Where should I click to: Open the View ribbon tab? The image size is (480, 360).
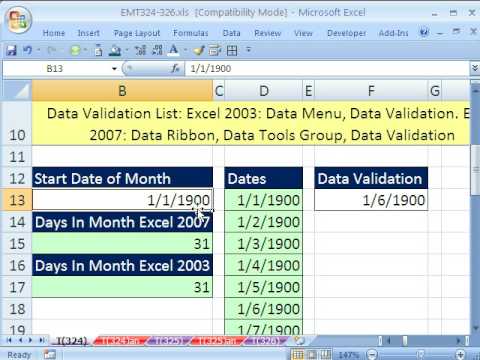pyautogui.click(x=303, y=33)
